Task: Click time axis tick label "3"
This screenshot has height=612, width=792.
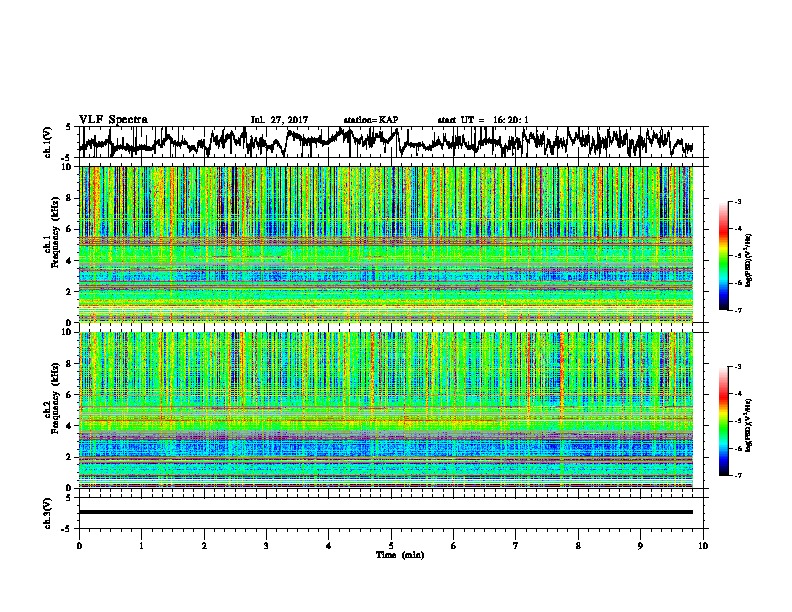Action: pos(266,546)
